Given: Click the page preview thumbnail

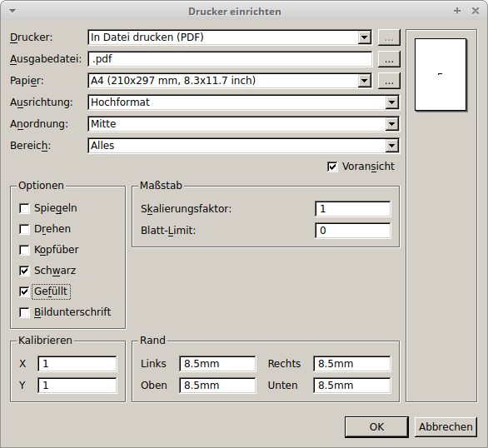Looking at the screenshot, I should pyautogui.click(x=441, y=75).
